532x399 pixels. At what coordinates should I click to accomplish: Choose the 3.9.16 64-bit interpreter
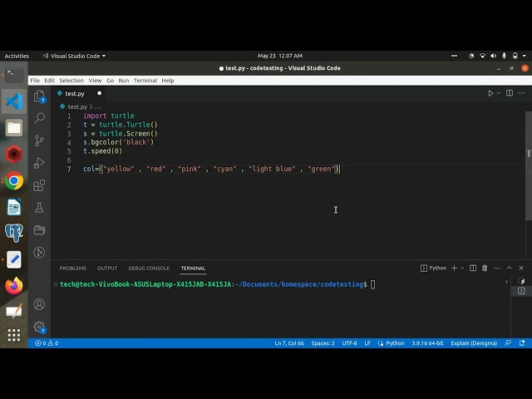[427, 343]
